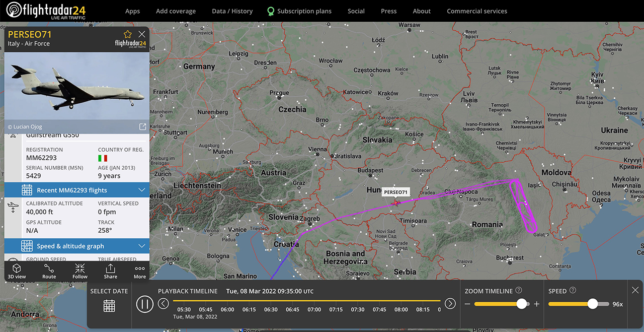Toggle PERSEO71 as a favorite with the star

(x=127, y=34)
